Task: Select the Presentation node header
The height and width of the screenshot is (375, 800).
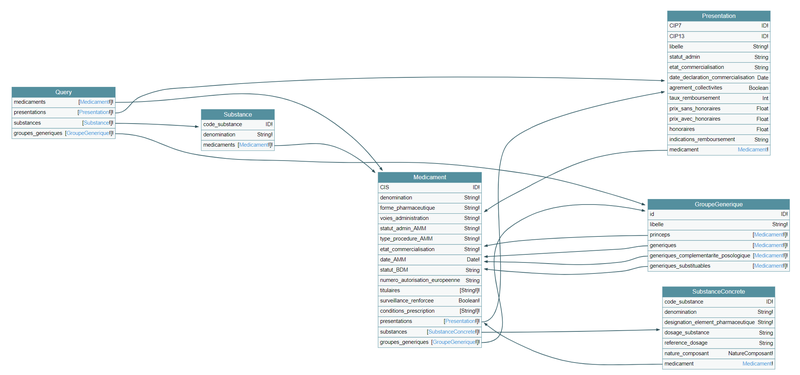Action: (x=718, y=16)
